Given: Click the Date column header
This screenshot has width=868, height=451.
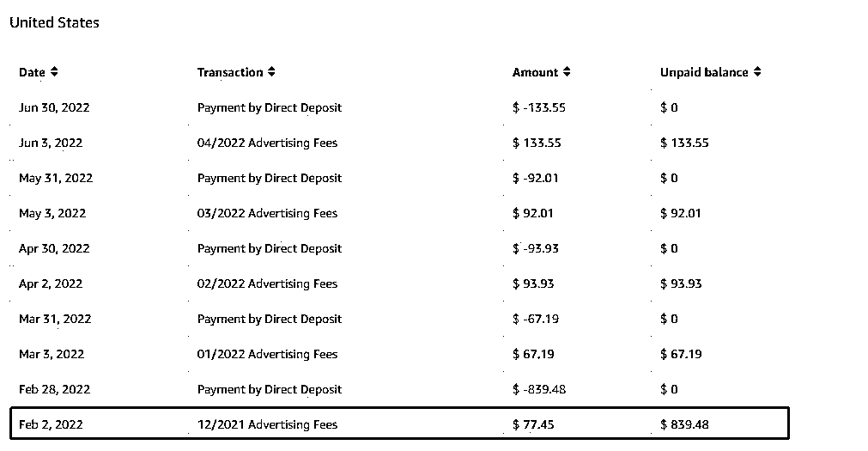Looking at the screenshot, I should point(32,72).
